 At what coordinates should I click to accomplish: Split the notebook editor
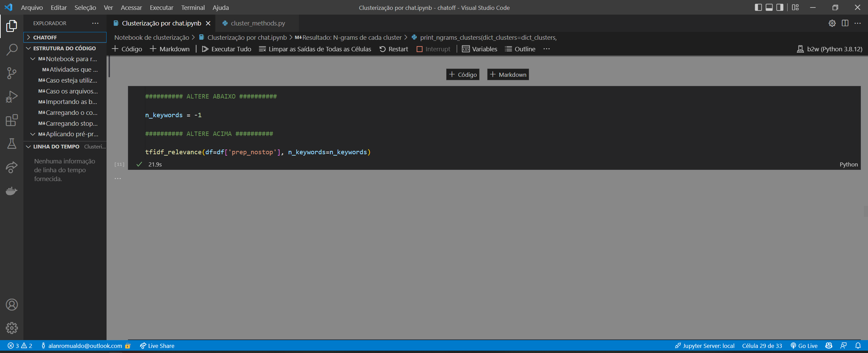pos(845,23)
